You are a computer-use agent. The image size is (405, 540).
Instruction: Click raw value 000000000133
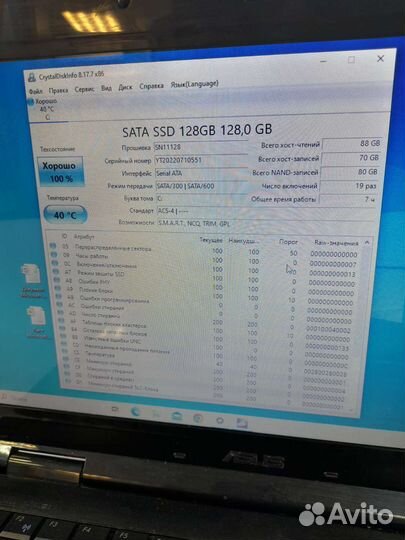coord(327,348)
